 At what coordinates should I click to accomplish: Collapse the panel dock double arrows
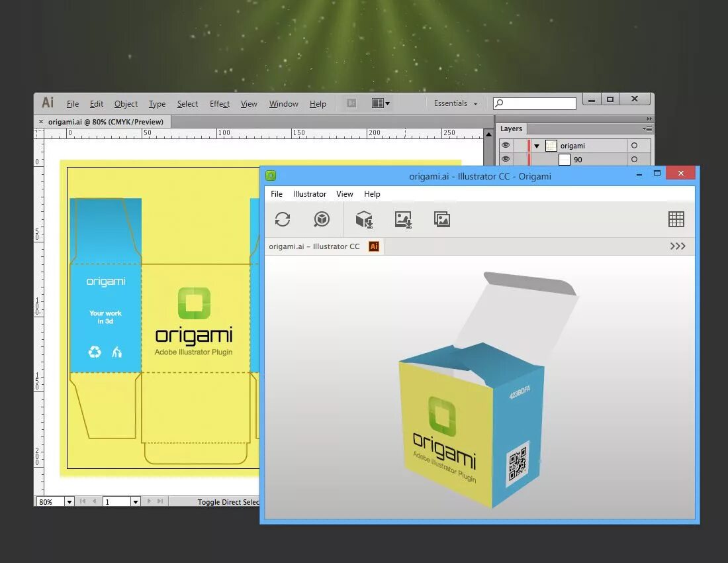pyautogui.click(x=649, y=119)
